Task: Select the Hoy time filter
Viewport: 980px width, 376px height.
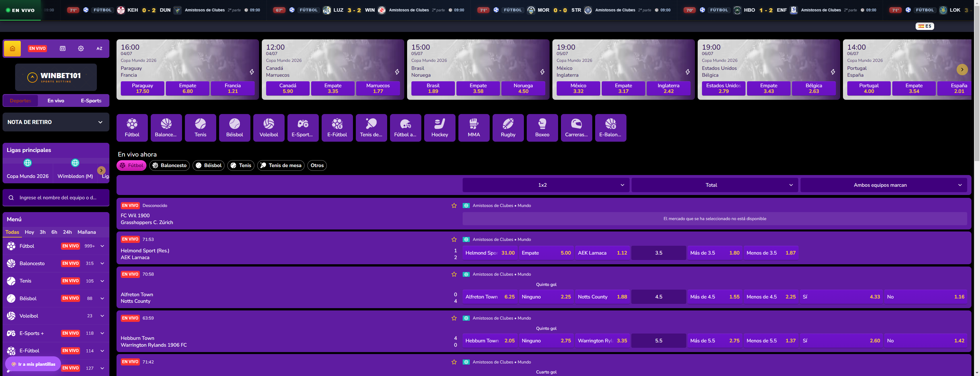Action: click(x=29, y=232)
